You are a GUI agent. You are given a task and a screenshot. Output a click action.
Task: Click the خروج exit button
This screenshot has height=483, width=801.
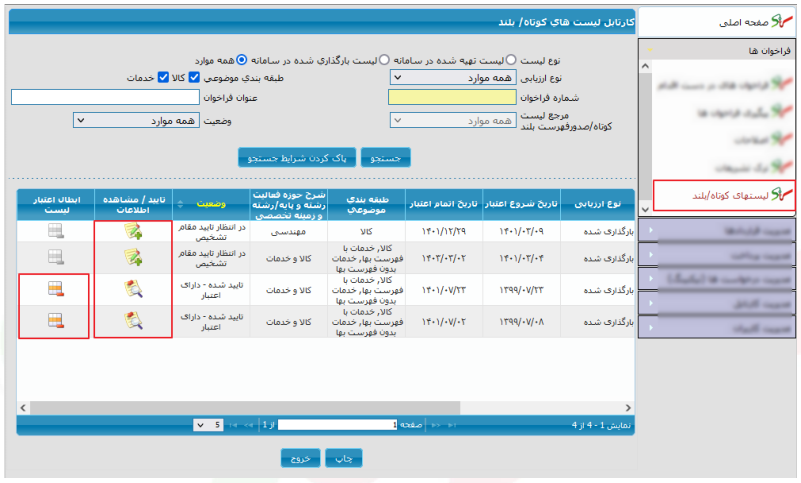click(x=300, y=458)
